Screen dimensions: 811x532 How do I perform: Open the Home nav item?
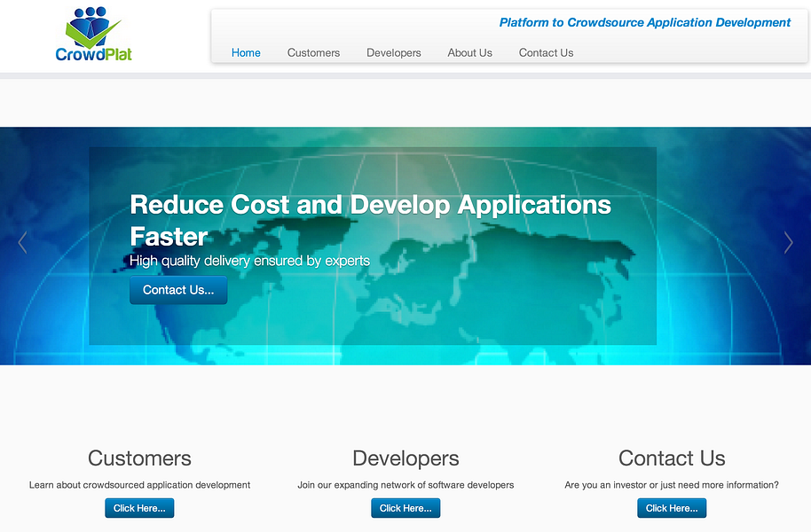pyautogui.click(x=246, y=52)
